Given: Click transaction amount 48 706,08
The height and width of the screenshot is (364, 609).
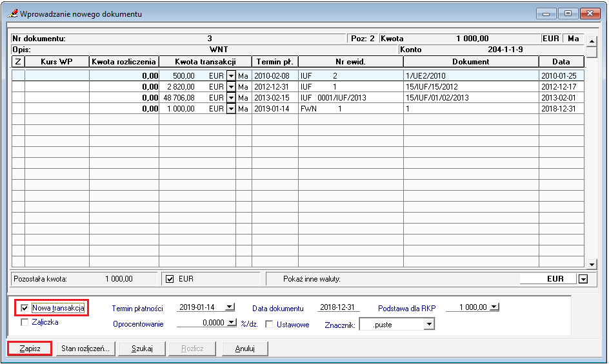Looking at the screenshot, I should point(179,97).
